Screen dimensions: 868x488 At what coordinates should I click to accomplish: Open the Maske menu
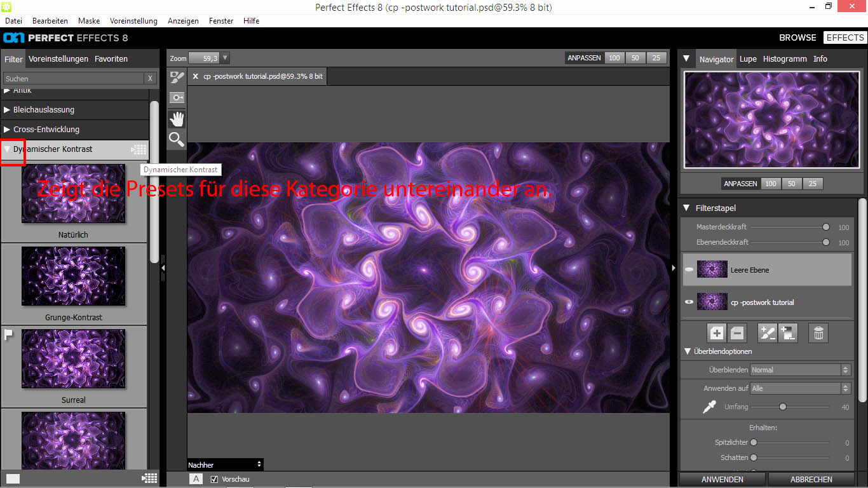point(89,21)
